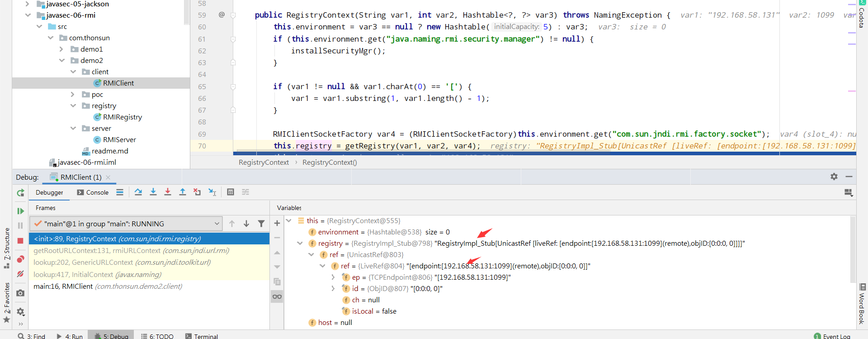
Task: Collapse javasec-06-rmi project node
Action: (28, 15)
